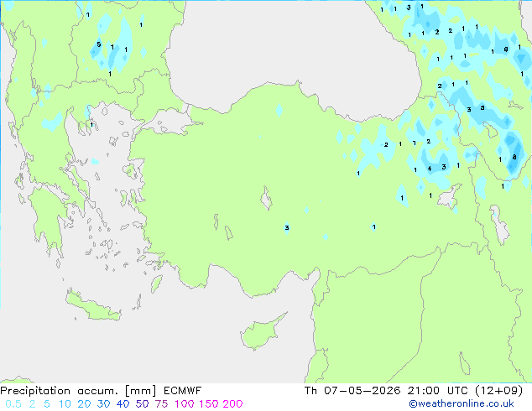Screen dimensions: 532x411
Task: Click legend value 0.5
Action: pos(13,404)
